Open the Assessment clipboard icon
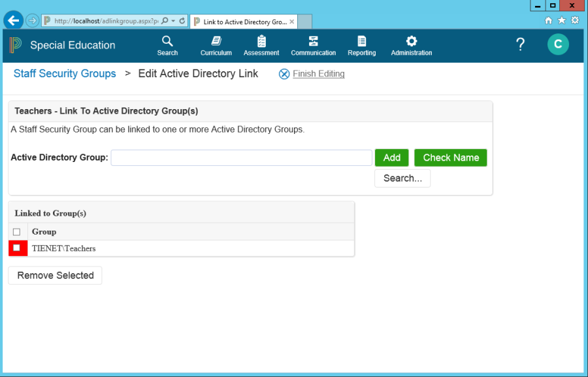588x377 pixels. [261, 42]
